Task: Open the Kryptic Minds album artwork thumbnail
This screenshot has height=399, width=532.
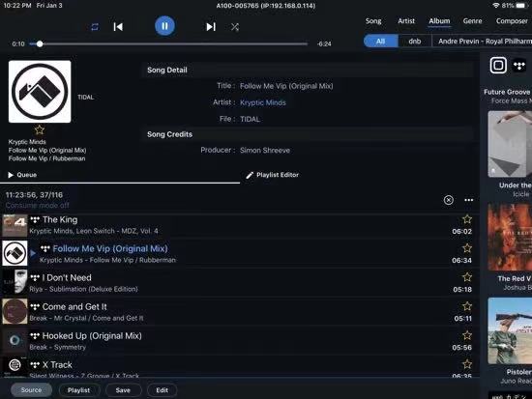Action: (x=40, y=92)
